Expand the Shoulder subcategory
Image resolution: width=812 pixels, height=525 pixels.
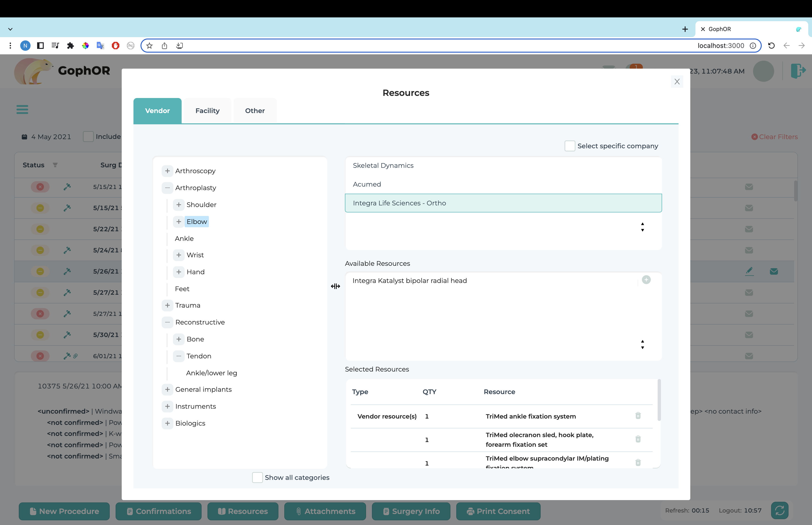pyautogui.click(x=179, y=204)
